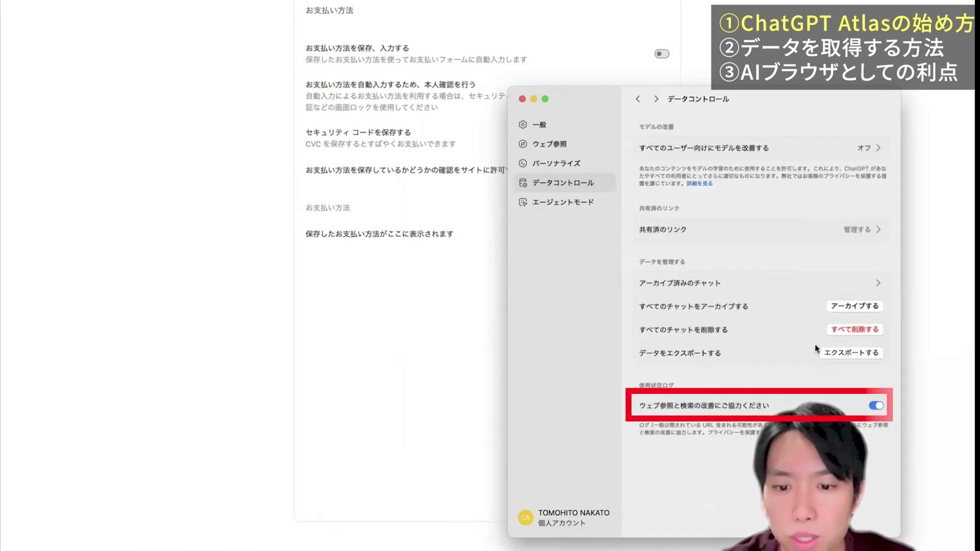Expand アーカイブ済みのチャット chevron

pyautogui.click(x=878, y=283)
